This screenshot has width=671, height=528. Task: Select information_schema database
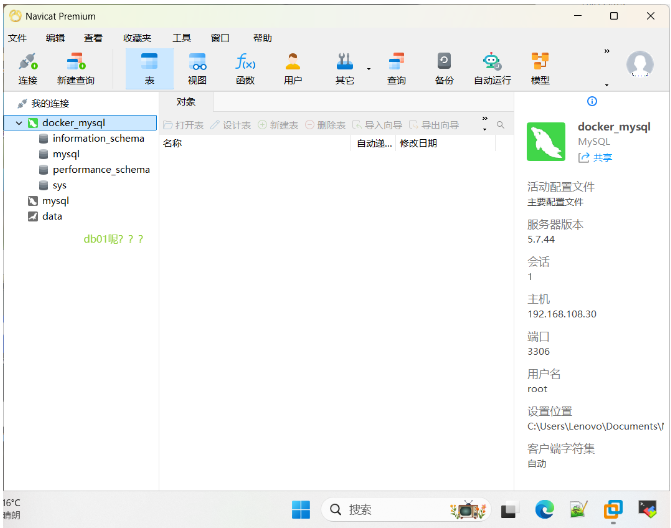98,139
